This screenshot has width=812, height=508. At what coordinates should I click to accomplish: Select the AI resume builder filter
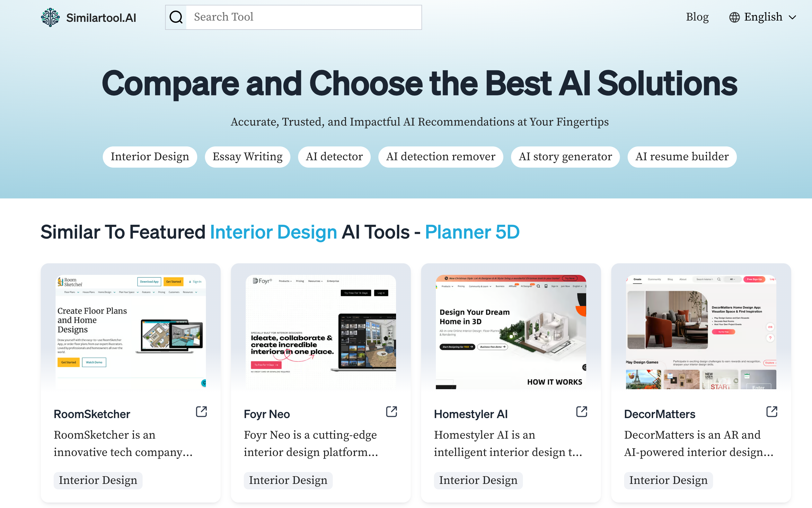coord(682,157)
